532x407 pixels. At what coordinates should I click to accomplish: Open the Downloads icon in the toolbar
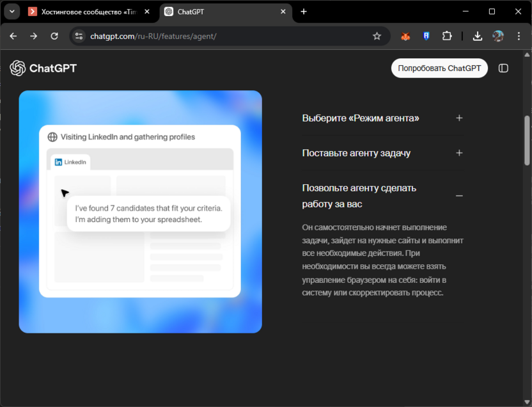(477, 36)
